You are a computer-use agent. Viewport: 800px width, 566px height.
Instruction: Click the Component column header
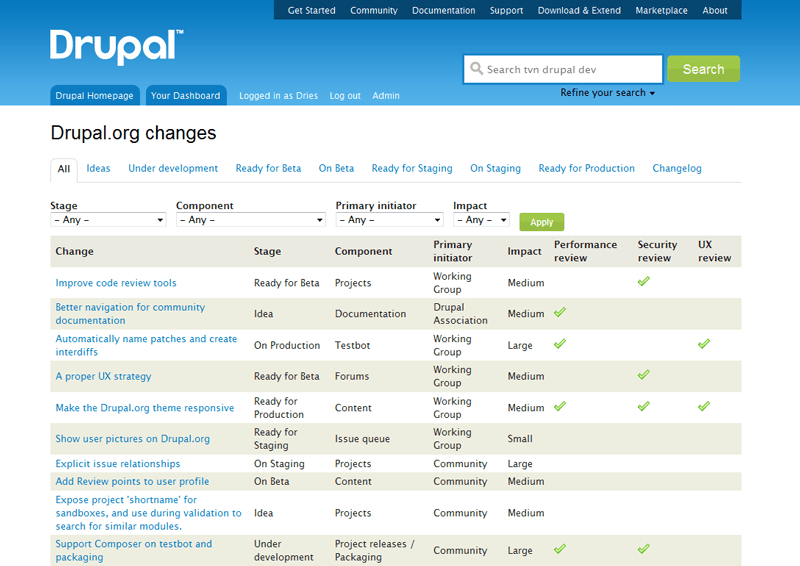pos(363,251)
